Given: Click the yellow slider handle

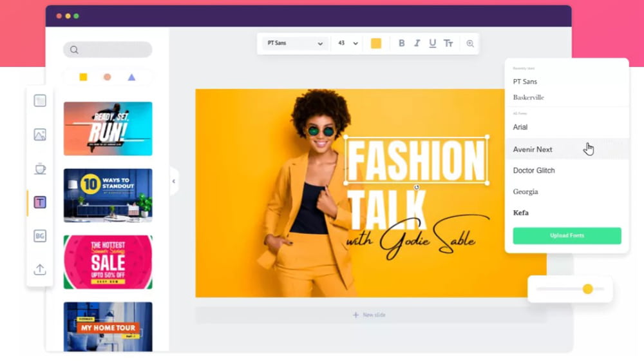Looking at the screenshot, I should 588,289.
